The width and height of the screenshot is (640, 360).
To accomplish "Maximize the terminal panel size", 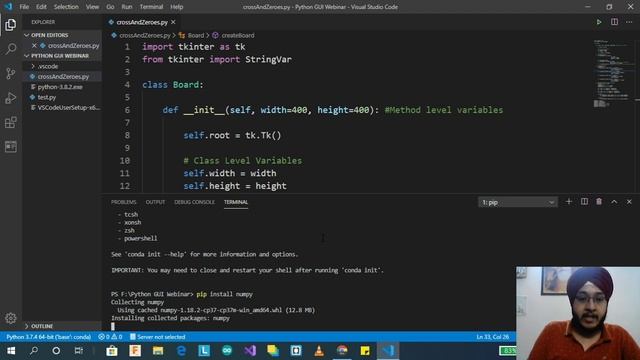I will coord(614,202).
